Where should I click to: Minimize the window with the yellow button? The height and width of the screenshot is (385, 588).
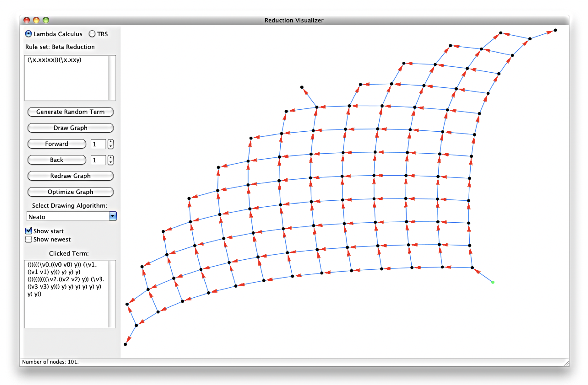coord(36,20)
